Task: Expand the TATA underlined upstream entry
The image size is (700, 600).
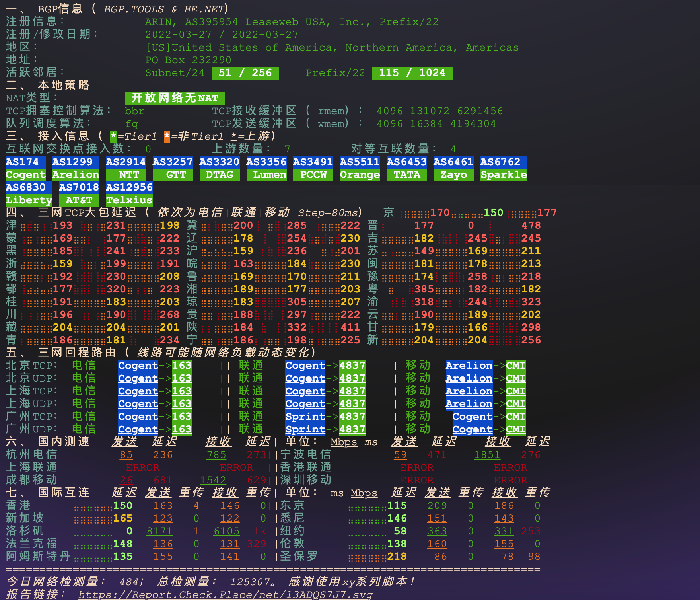Action: [406, 174]
